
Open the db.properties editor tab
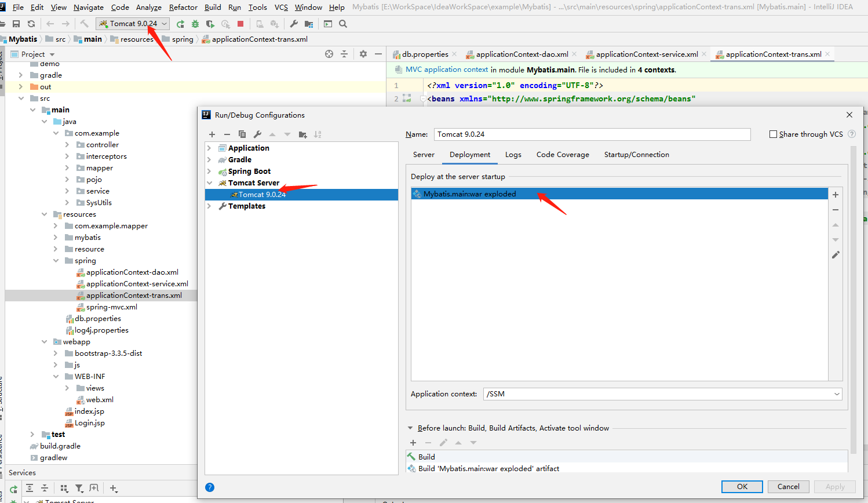click(x=425, y=54)
